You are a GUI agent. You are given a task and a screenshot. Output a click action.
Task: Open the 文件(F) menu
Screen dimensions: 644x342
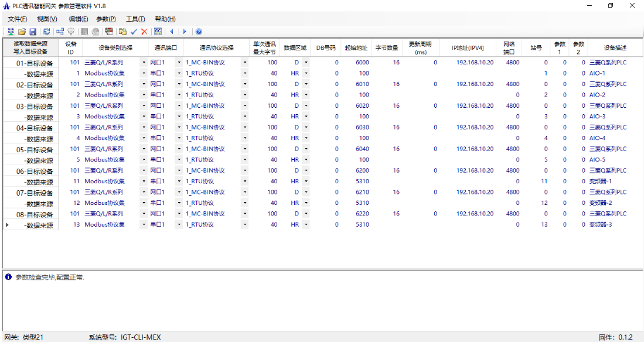[17, 19]
